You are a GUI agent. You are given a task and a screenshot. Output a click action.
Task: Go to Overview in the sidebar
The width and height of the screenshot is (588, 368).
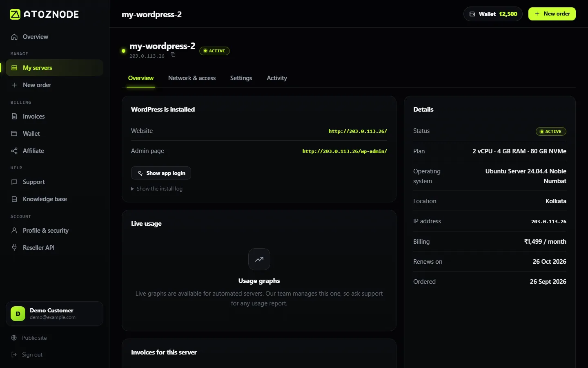click(54, 37)
